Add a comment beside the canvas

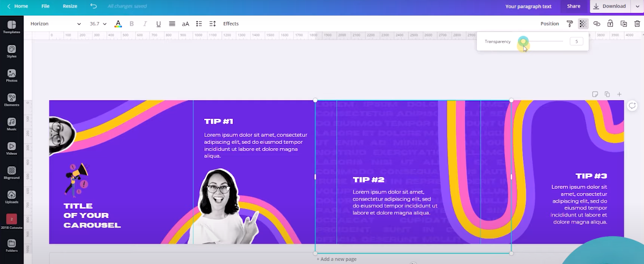632,106
